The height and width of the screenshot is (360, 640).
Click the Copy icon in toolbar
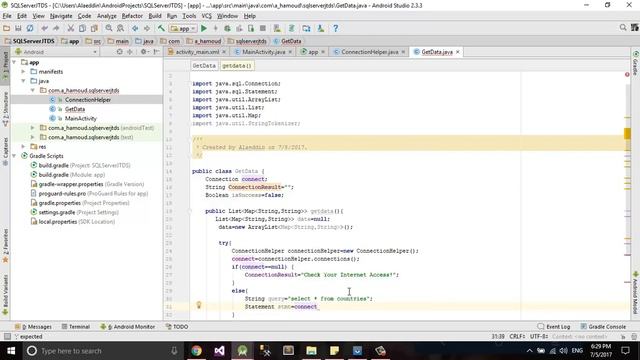tap(82, 28)
